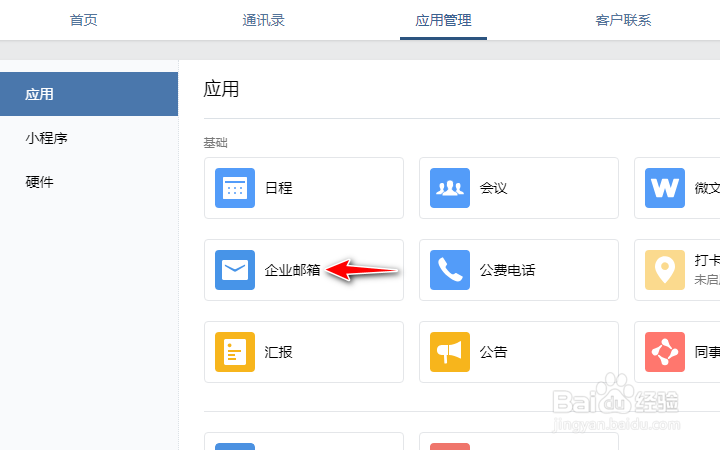Image resolution: width=720 pixels, height=450 pixels.
Task: Click the 汇报 label text
Action: pos(279,352)
